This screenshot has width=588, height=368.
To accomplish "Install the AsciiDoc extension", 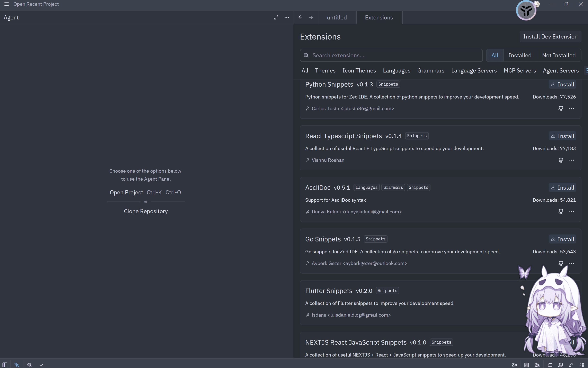I will 562,188.
